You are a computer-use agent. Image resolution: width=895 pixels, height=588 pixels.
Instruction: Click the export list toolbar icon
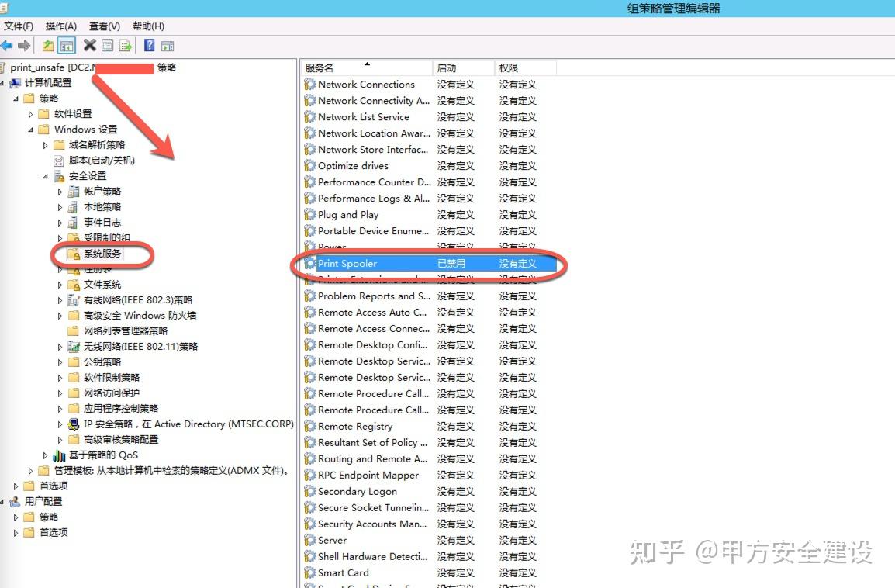coord(125,45)
